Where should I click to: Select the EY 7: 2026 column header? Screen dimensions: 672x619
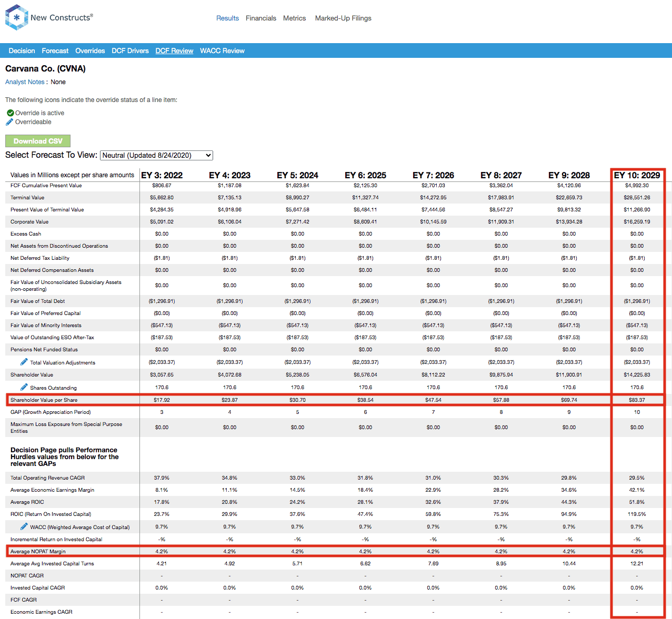coord(433,175)
